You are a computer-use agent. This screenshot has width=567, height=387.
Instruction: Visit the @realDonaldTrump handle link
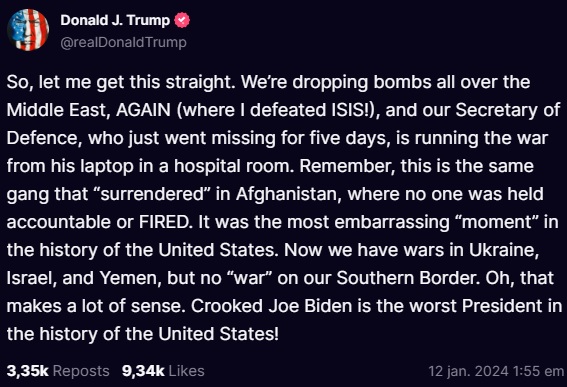(123, 42)
